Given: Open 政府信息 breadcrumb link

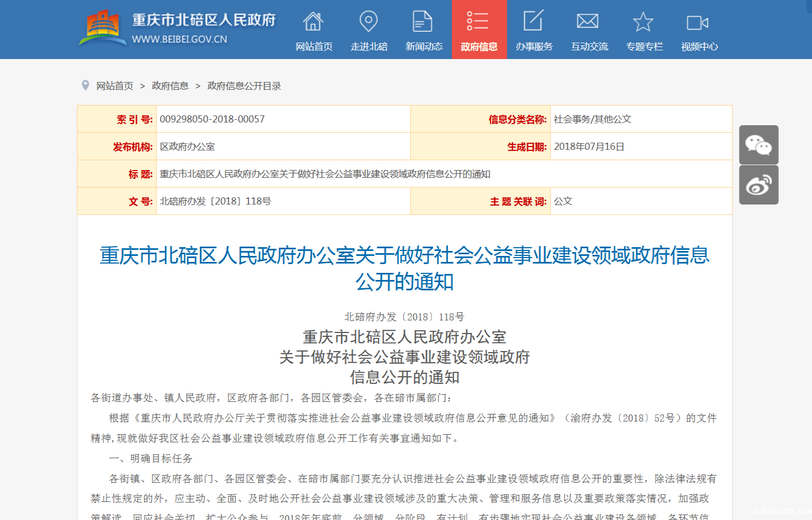Looking at the screenshot, I should tap(170, 86).
